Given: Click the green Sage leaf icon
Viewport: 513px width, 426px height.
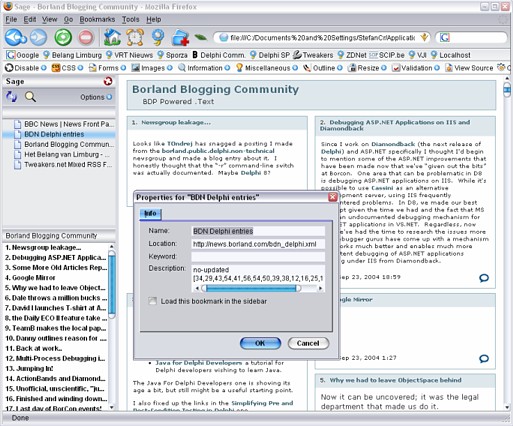Looking at the screenshot, I should coord(201,38).
